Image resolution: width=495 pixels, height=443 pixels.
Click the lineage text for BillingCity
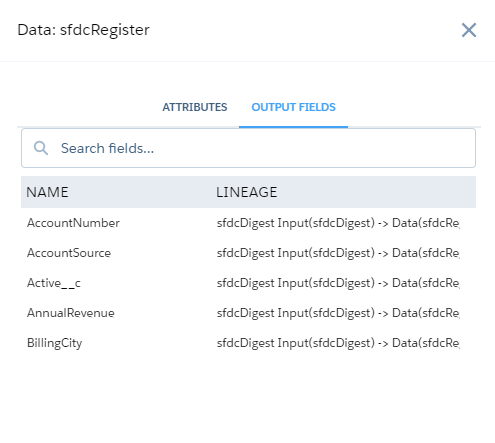point(338,343)
